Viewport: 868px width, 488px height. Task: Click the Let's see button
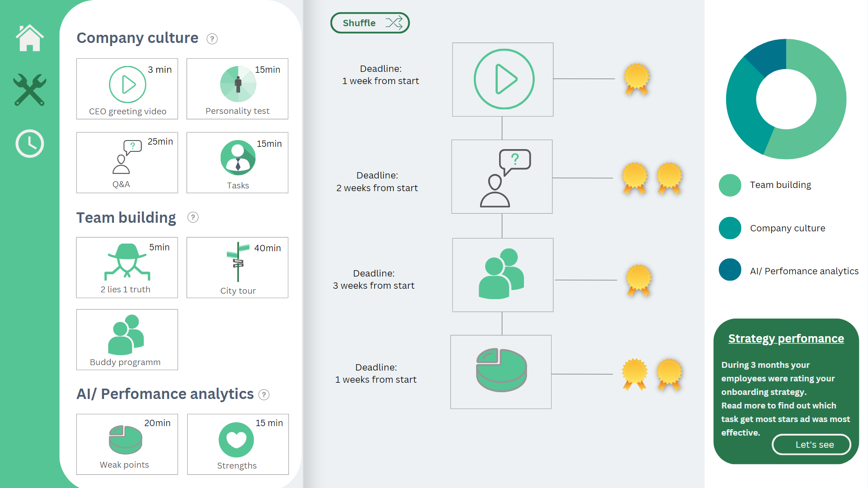tap(811, 445)
